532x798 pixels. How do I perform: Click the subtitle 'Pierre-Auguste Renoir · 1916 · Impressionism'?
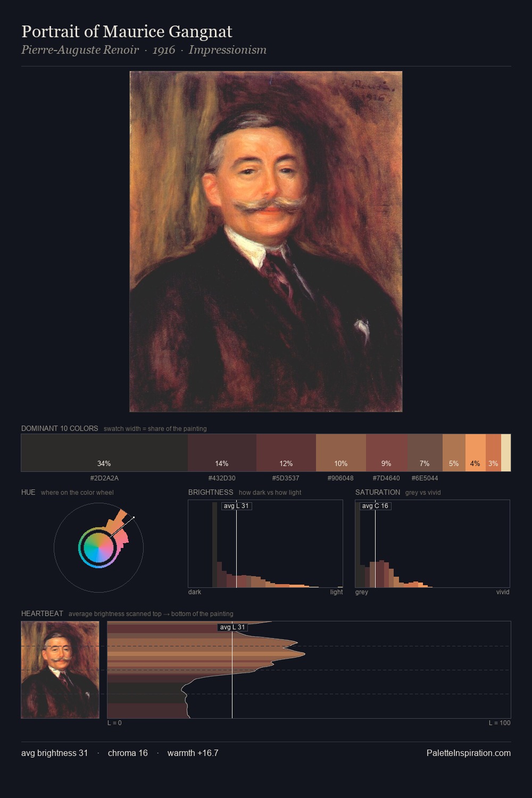pyautogui.click(x=144, y=50)
